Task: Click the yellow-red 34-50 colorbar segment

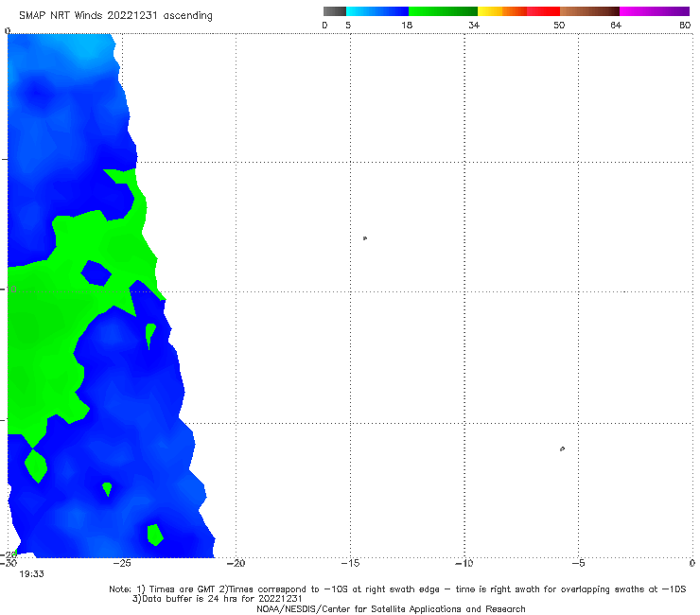Action: 518,11
